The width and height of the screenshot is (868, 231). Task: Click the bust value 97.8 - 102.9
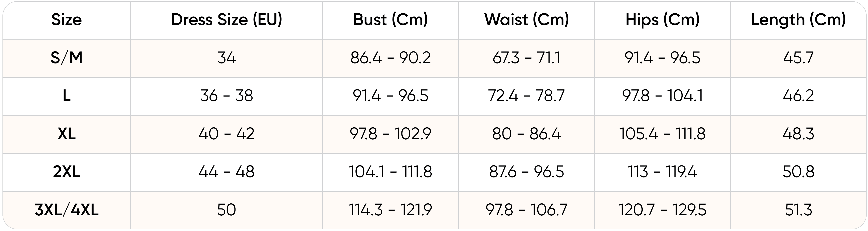click(390, 134)
